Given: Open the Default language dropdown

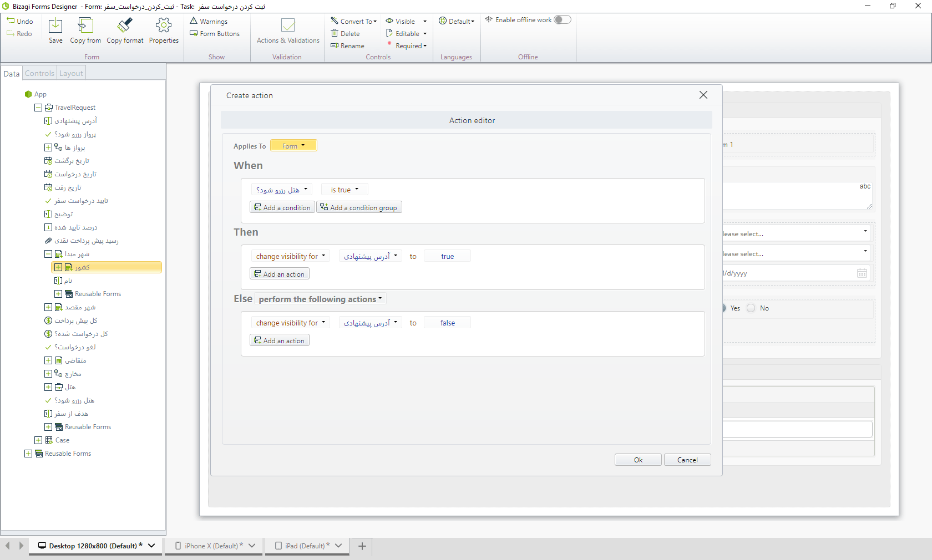Looking at the screenshot, I should click(x=457, y=21).
